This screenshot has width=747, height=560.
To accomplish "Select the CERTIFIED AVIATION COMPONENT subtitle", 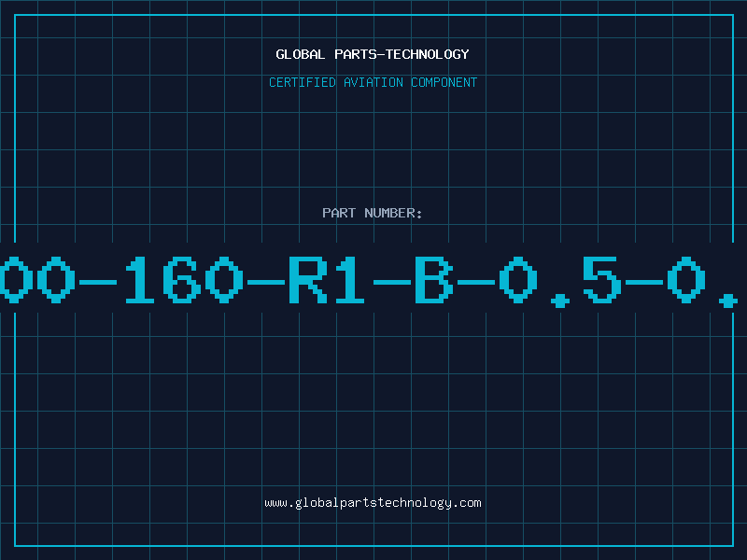I will (373, 82).
